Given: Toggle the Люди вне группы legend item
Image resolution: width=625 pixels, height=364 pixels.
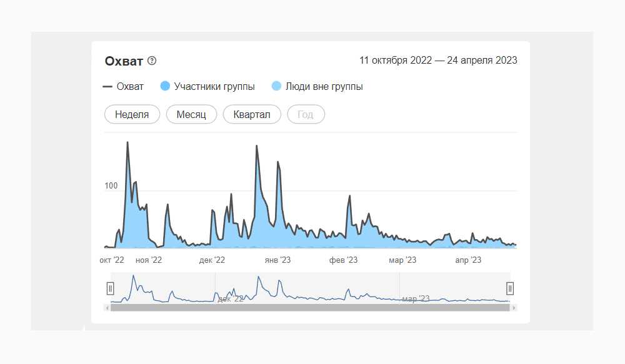Looking at the screenshot, I should (317, 87).
